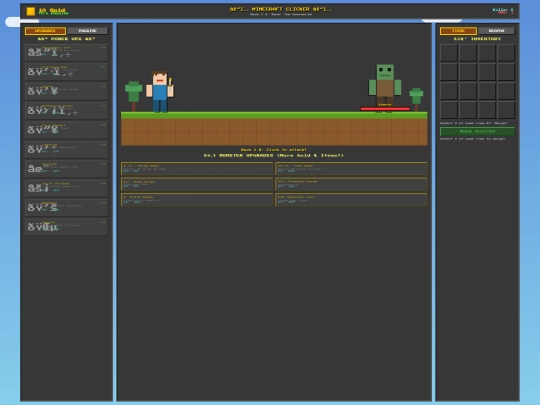Purchase the Fire Aspect power upgrade
Image resolution: width=540 pixels, height=405 pixels.
pyautogui.click(x=66, y=129)
